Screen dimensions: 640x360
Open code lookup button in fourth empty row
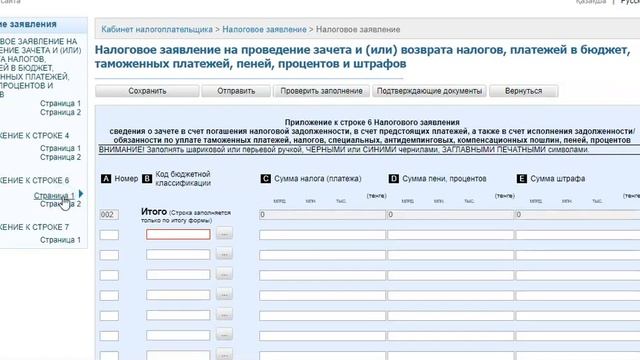click(x=224, y=294)
